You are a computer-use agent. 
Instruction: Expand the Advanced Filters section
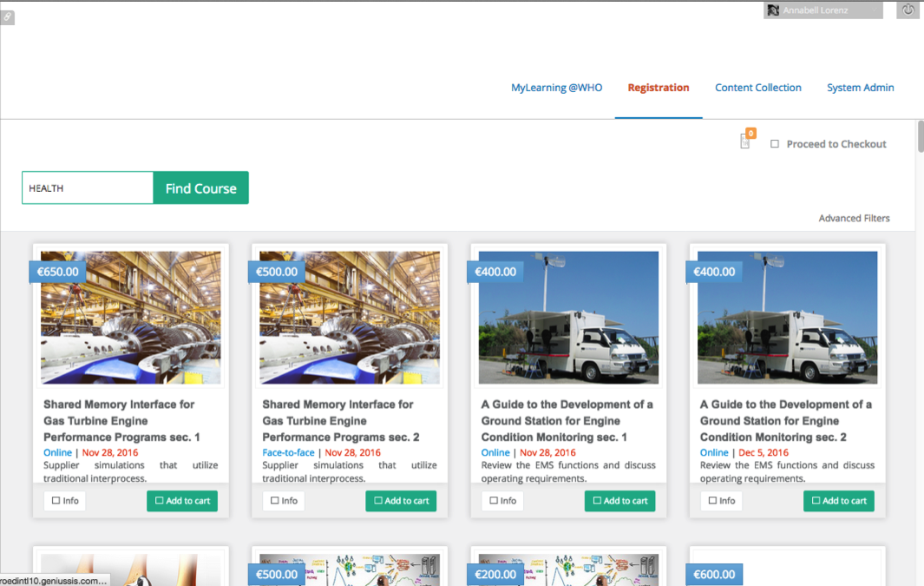854,218
